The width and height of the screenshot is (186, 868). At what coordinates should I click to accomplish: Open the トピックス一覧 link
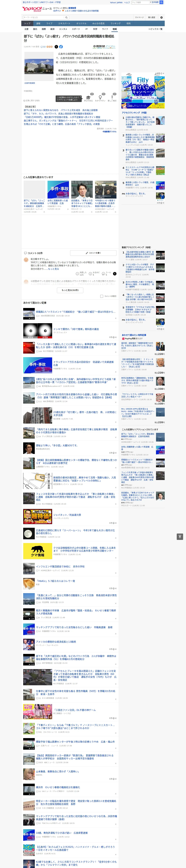[155, 29]
